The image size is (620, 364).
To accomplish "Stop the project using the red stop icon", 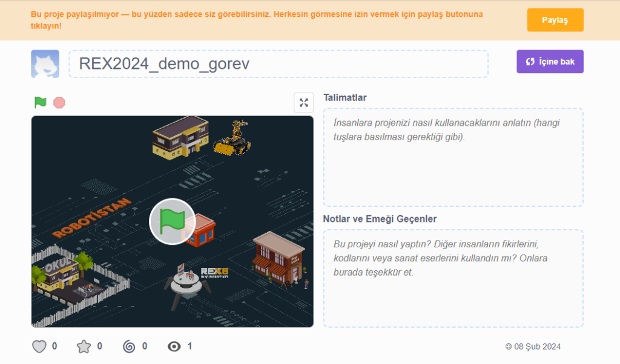I will tap(59, 102).
